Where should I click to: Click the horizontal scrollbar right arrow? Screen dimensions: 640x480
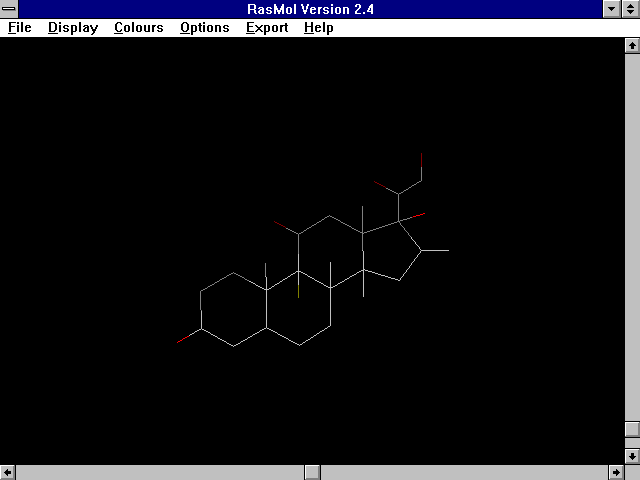pyautogui.click(x=614, y=472)
